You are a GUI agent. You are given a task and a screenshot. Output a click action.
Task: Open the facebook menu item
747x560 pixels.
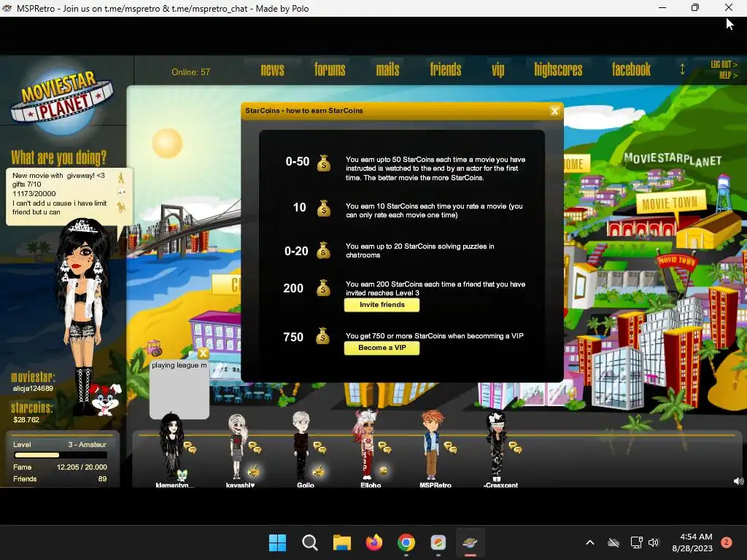pyautogui.click(x=631, y=70)
